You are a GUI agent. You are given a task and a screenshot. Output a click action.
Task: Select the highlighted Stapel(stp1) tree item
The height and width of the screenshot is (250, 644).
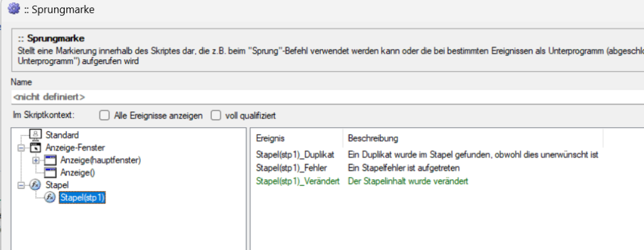point(82,198)
